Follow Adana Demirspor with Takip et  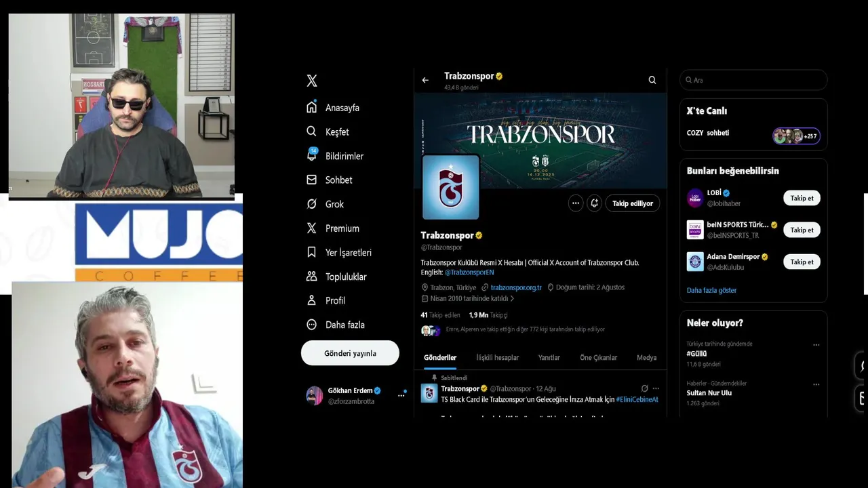802,262
